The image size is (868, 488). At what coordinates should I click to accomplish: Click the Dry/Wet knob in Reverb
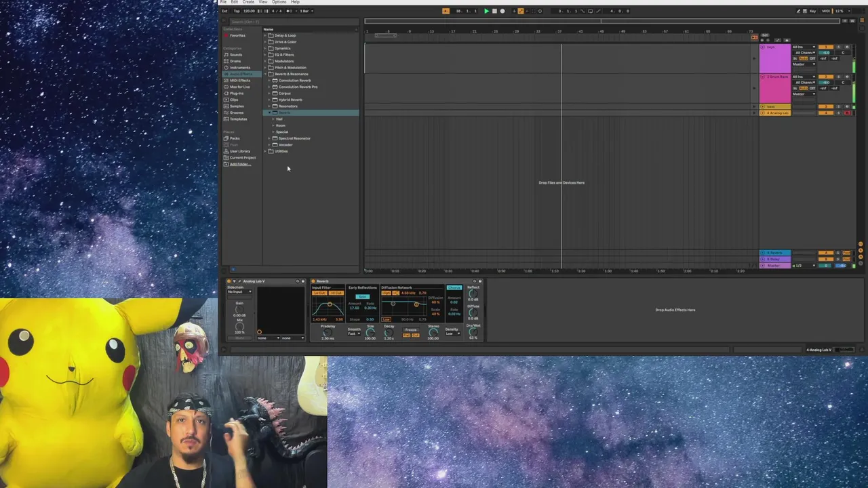pyautogui.click(x=473, y=331)
